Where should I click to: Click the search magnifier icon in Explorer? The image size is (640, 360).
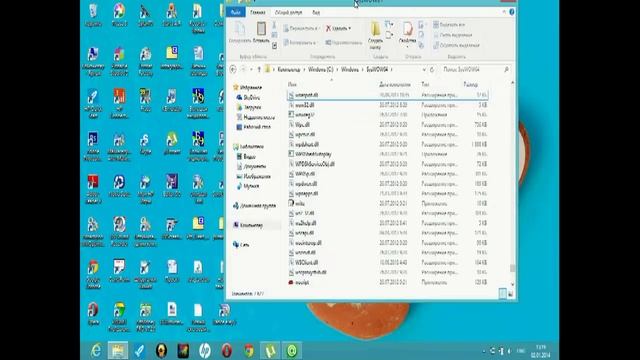click(507, 70)
